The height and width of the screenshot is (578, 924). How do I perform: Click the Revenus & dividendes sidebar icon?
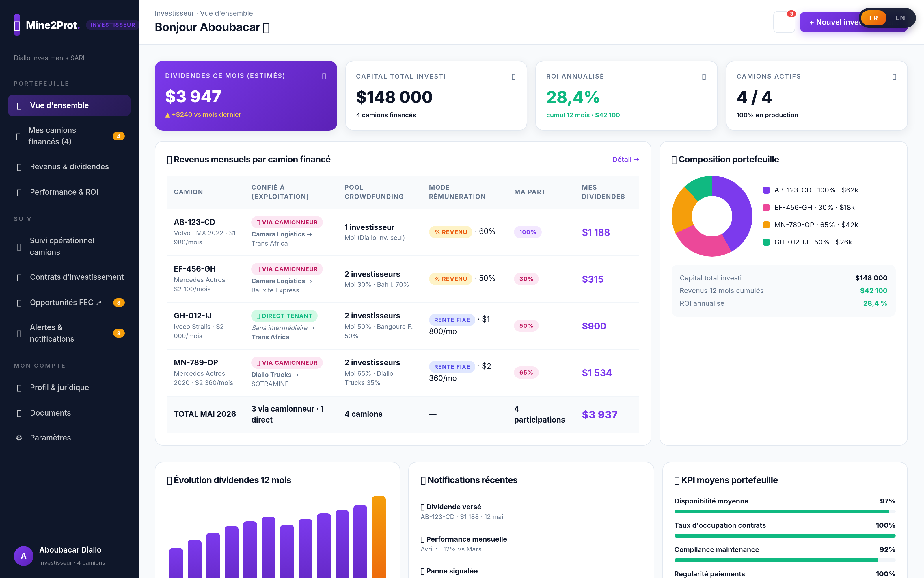19,167
